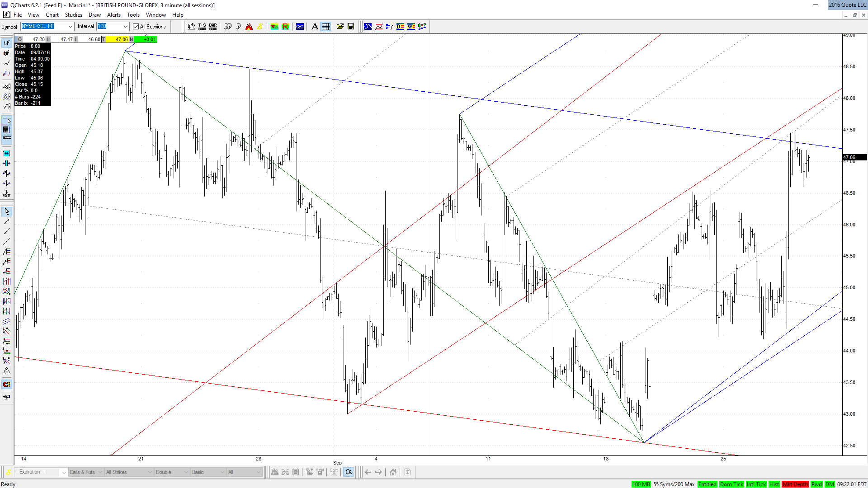Click the Mkt Depth status indicator
This screenshot has width=868, height=488.
click(x=795, y=484)
